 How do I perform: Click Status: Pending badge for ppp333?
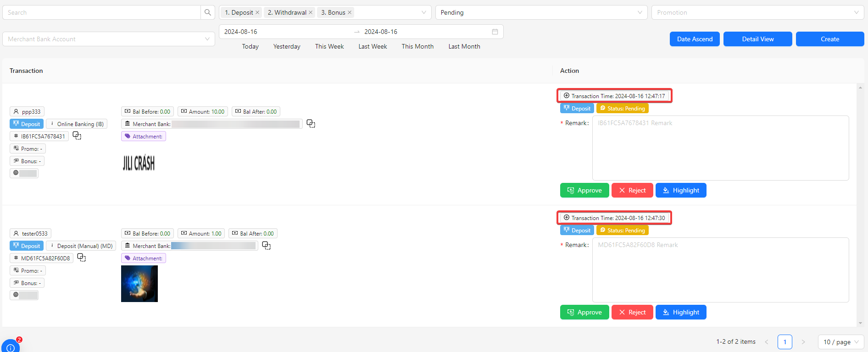(623, 108)
